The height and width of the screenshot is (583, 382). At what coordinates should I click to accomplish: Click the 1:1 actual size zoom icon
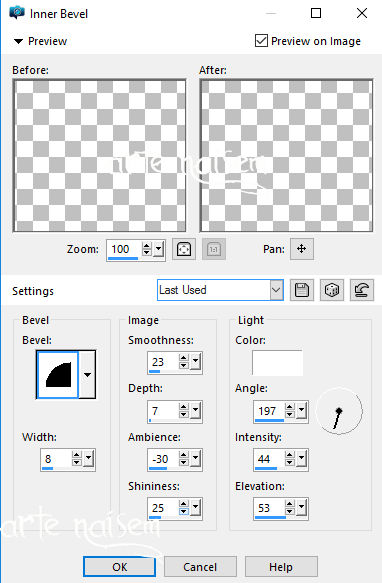(x=214, y=249)
